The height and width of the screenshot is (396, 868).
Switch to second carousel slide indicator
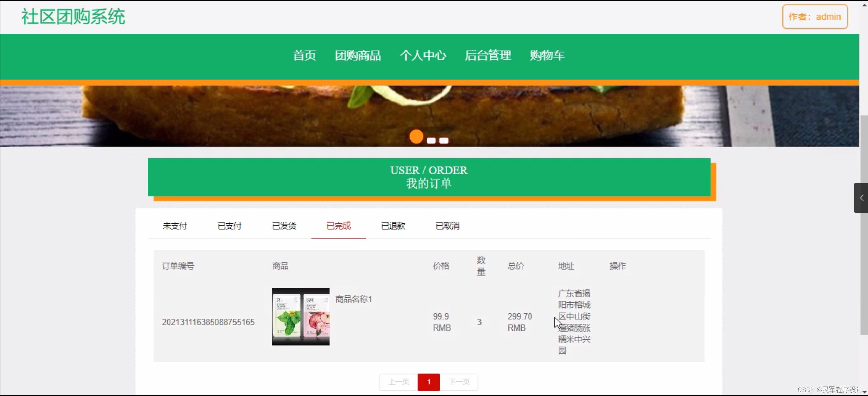[x=431, y=140]
